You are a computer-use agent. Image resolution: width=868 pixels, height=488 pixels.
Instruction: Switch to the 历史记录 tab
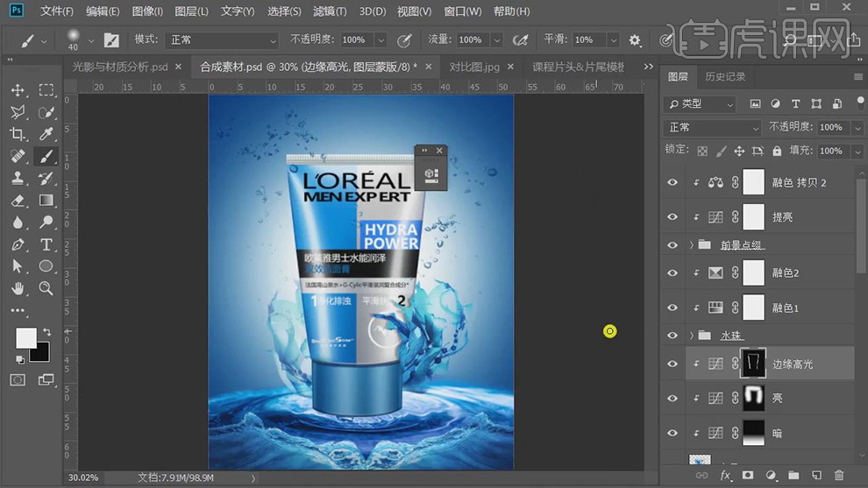coord(725,77)
